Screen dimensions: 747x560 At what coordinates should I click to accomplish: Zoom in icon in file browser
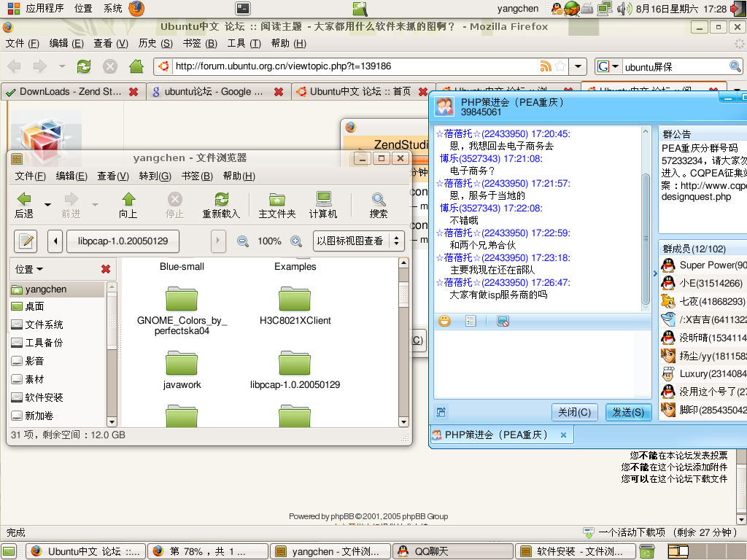point(296,241)
